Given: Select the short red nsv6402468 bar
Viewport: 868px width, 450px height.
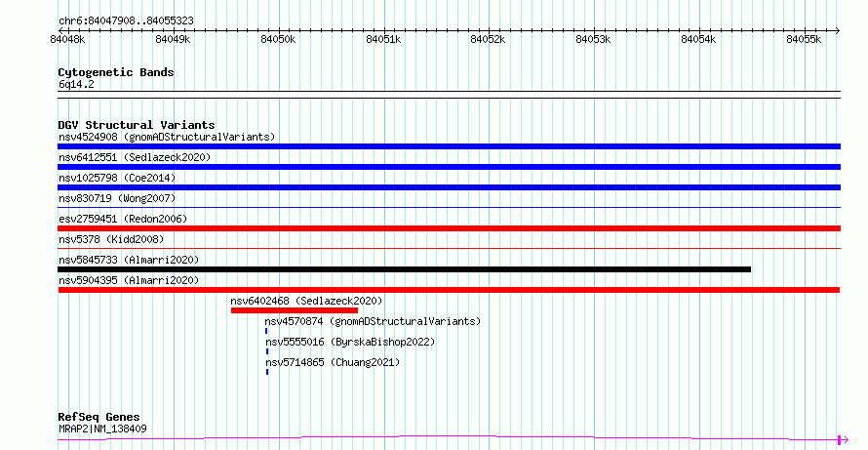Looking at the screenshot, I should tap(295, 310).
